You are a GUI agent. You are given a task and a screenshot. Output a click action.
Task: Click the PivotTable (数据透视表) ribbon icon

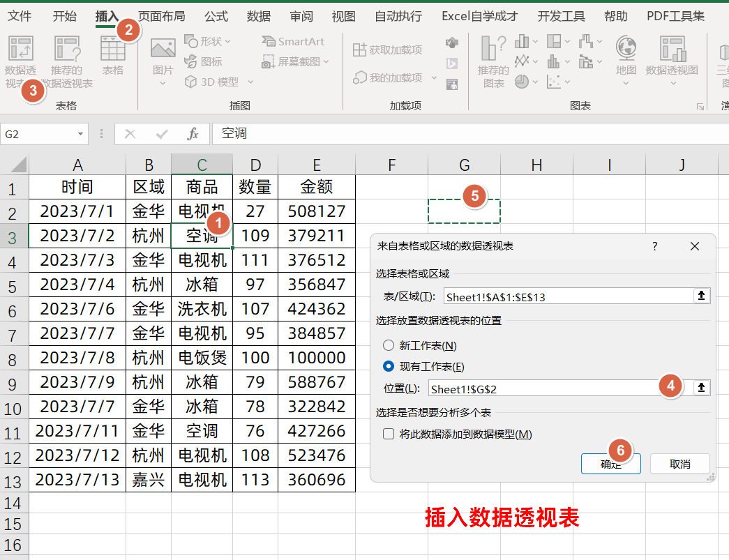pos(20,49)
